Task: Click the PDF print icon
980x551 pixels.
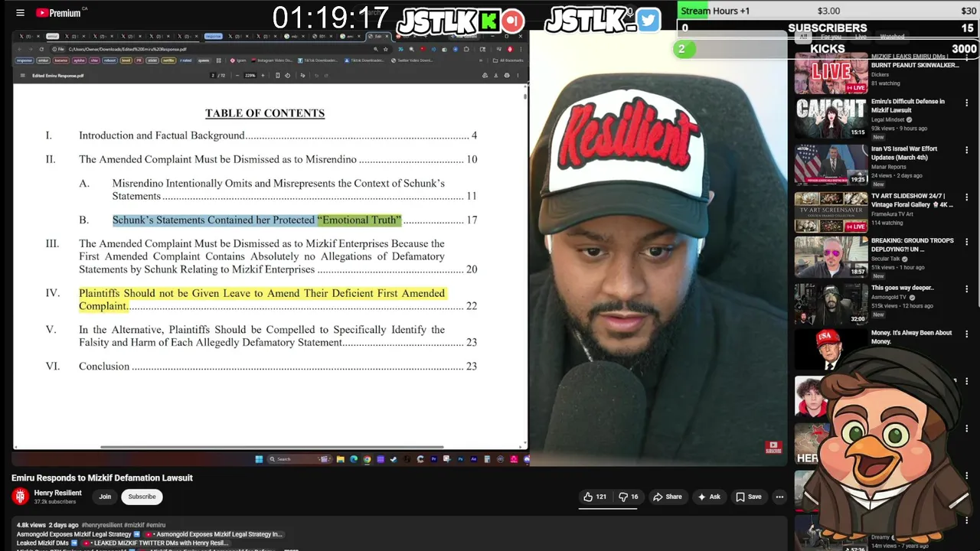Action: pos(506,75)
